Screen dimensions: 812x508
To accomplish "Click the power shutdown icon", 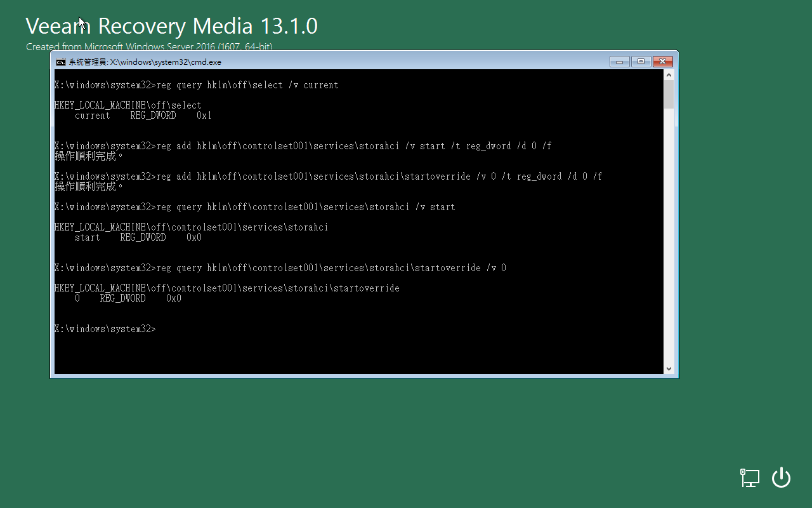I will pyautogui.click(x=781, y=478).
